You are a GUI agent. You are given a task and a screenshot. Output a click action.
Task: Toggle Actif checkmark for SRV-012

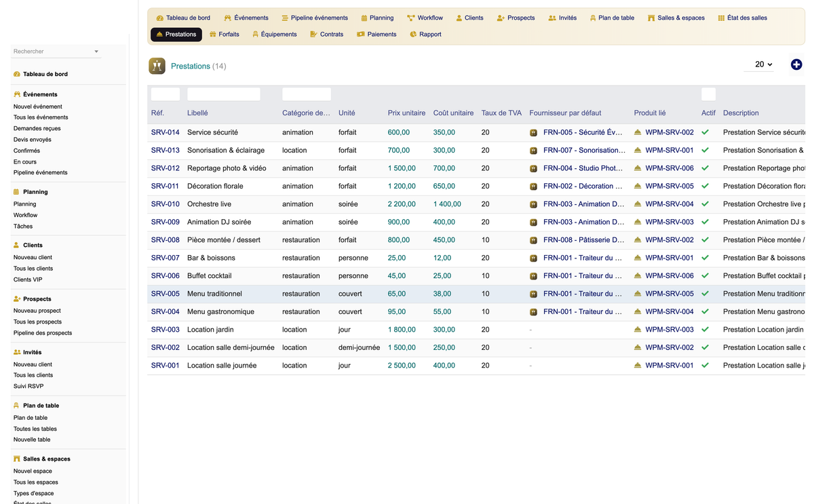click(705, 168)
